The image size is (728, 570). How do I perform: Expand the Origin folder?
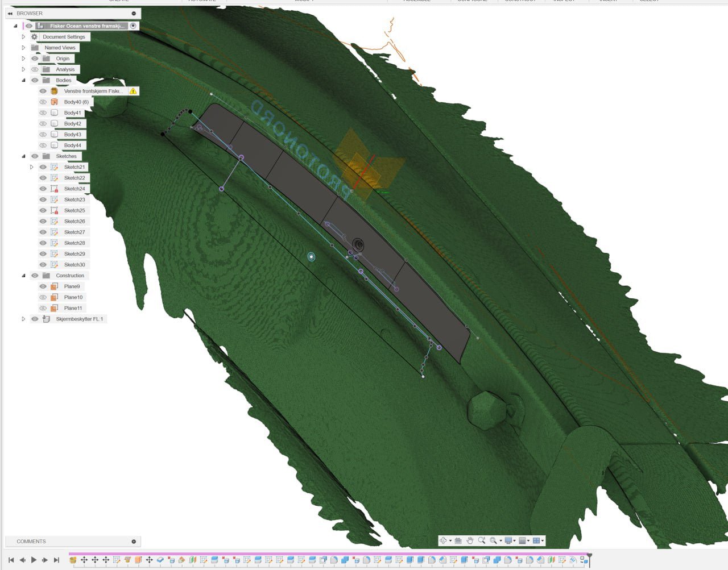[23, 59]
